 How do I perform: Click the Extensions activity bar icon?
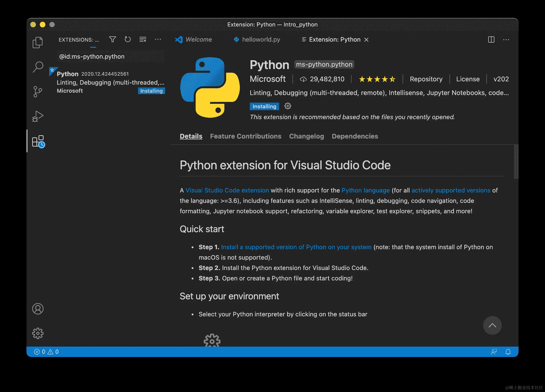coord(38,141)
